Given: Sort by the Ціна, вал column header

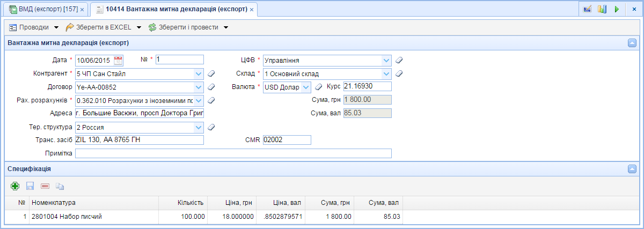Looking at the screenshot, I should pos(281,203).
